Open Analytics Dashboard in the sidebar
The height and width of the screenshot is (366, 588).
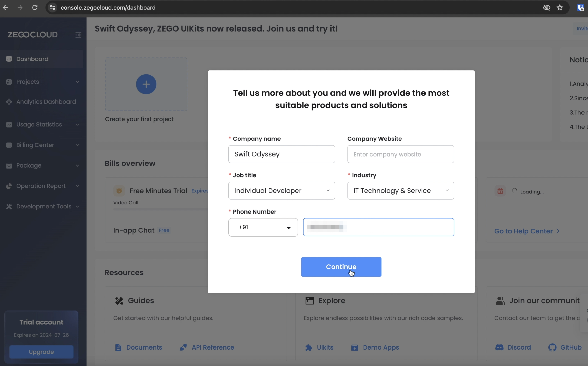pyautogui.click(x=46, y=102)
